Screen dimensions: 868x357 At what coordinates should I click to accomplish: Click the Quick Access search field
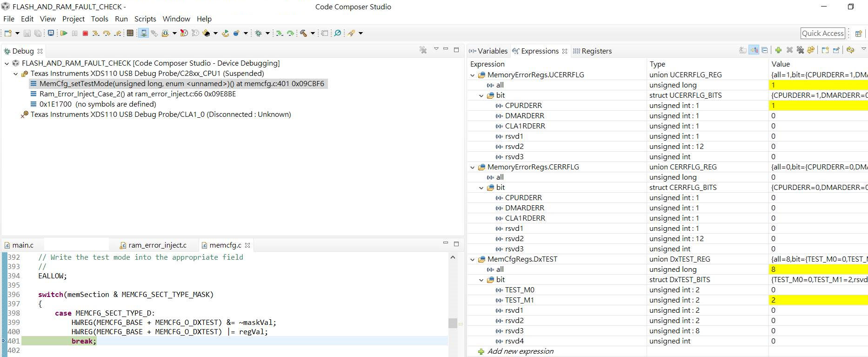click(x=823, y=34)
